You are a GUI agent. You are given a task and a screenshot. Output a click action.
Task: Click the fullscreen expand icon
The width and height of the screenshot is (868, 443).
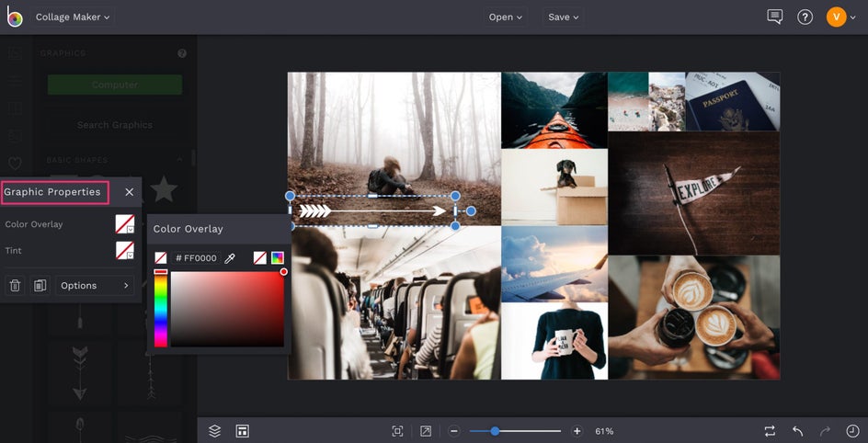tap(425, 431)
